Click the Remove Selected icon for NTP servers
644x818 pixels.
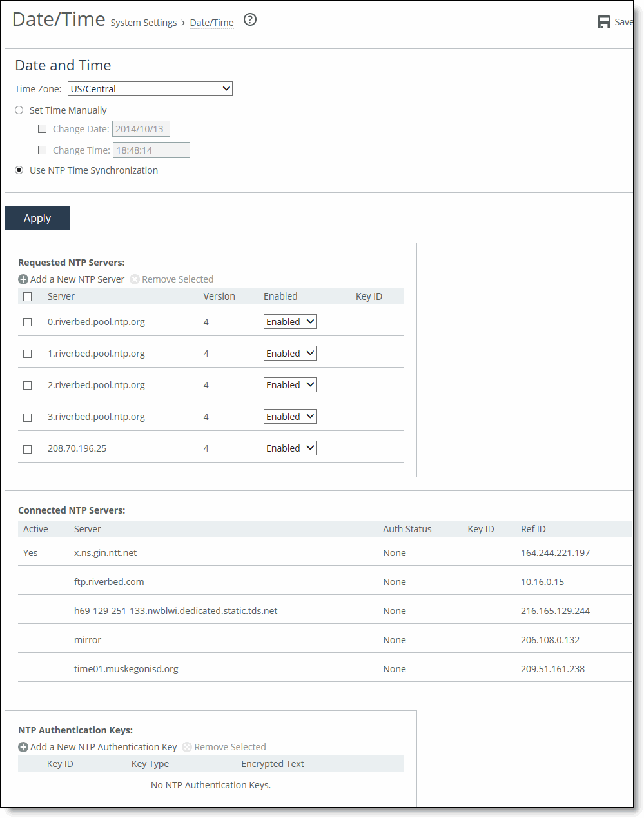(135, 279)
